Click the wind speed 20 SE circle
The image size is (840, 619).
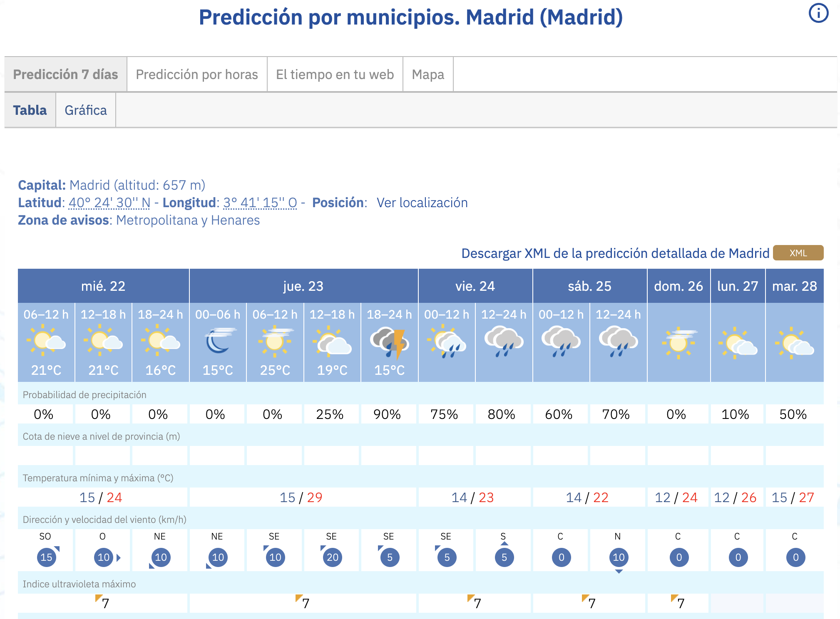tap(332, 557)
